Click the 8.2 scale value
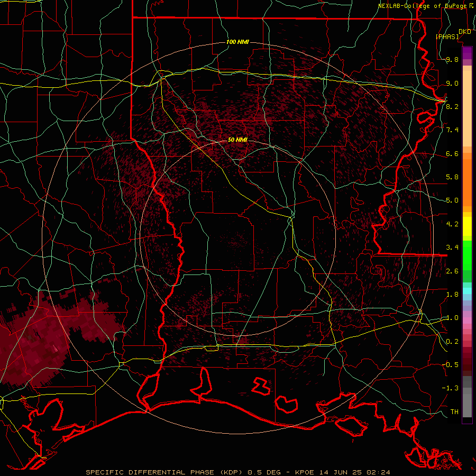 click(x=452, y=106)
